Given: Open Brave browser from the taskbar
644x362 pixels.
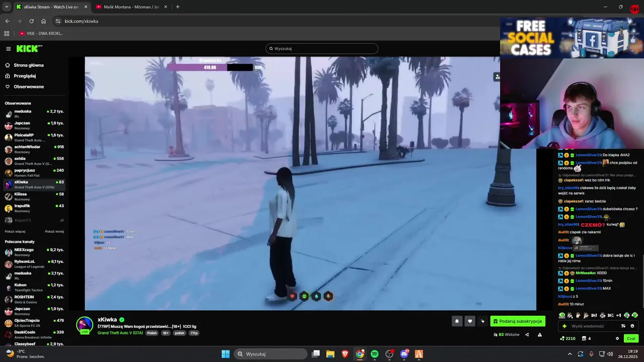Looking at the screenshot, I should tap(345, 354).
